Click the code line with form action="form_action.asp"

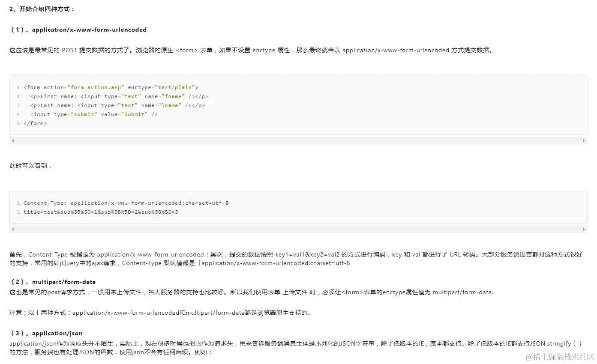(111, 87)
